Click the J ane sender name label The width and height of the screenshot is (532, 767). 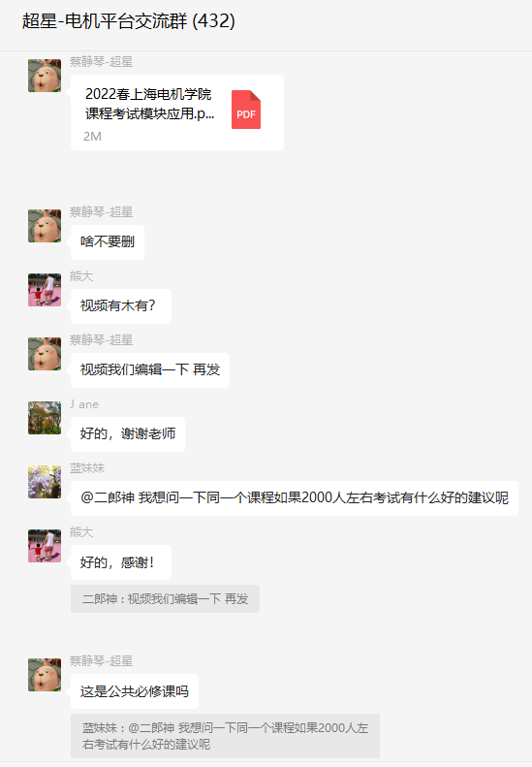pos(84,404)
